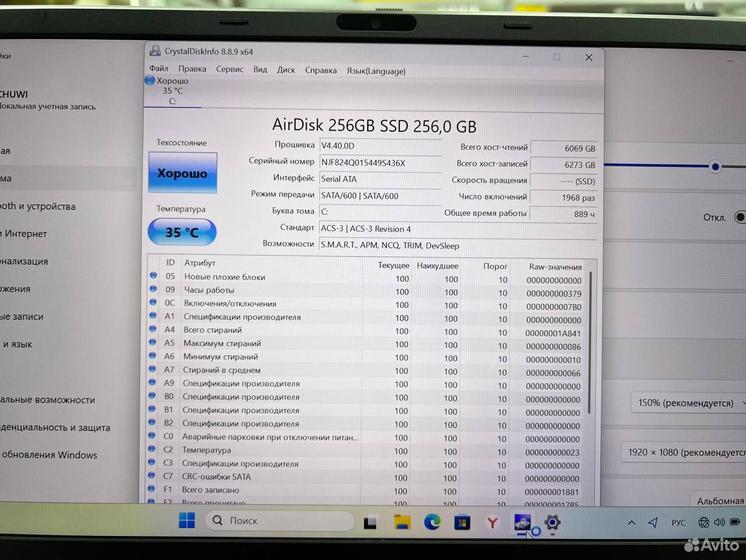Screen dimensions: 746x560
Task: Open Центр обновления Windows in Settings sidebar
Action: coord(49,455)
